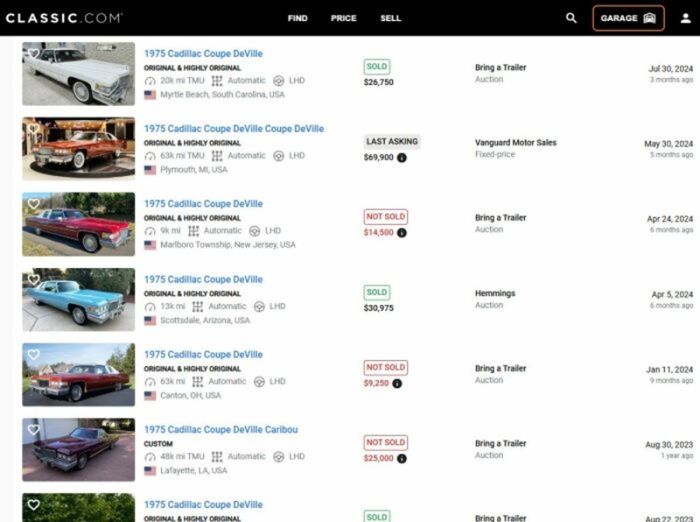
Task: Click info icon beside $9,250 price
Action: [x=397, y=383]
